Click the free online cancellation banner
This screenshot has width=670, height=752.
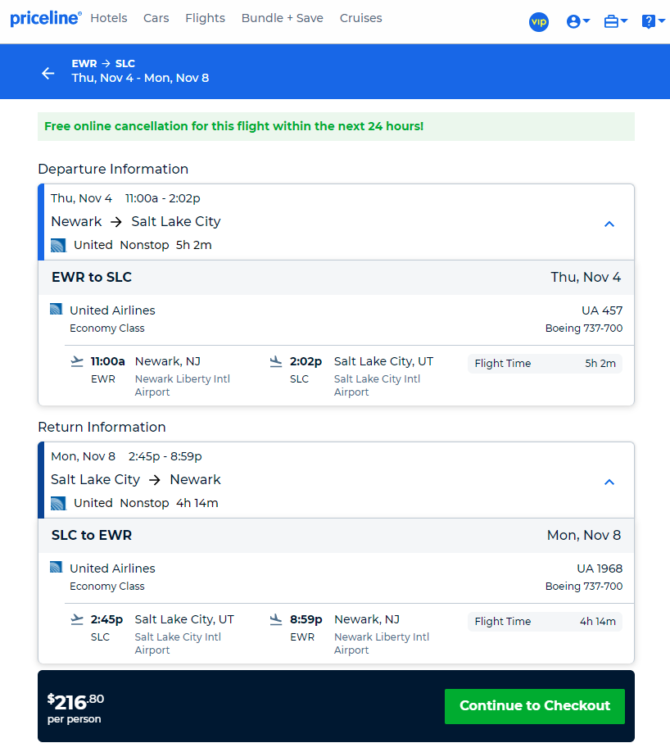pyautogui.click(x=335, y=127)
